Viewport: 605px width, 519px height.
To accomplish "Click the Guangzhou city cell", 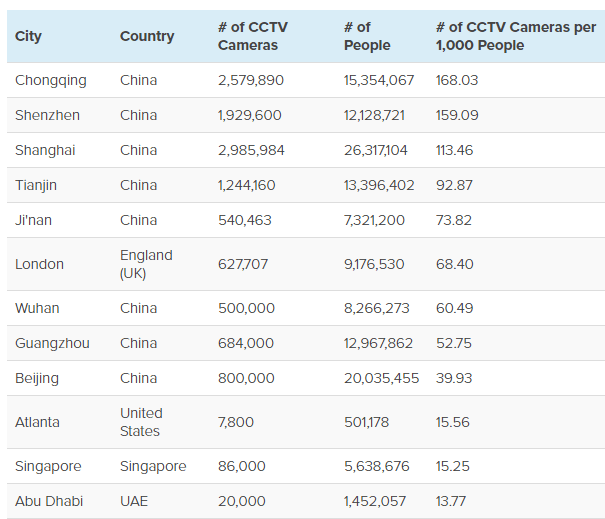I will (x=52, y=343).
